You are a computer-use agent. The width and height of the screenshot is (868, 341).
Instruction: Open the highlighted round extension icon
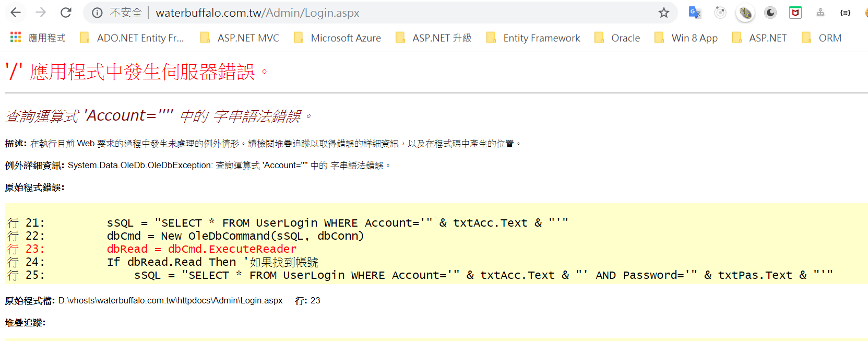pos(745,13)
